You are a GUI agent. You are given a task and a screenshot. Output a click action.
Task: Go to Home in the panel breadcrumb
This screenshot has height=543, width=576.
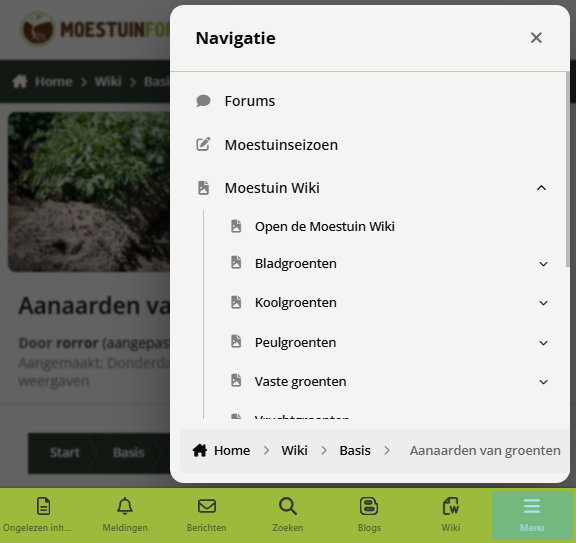[x=232, y=450]
